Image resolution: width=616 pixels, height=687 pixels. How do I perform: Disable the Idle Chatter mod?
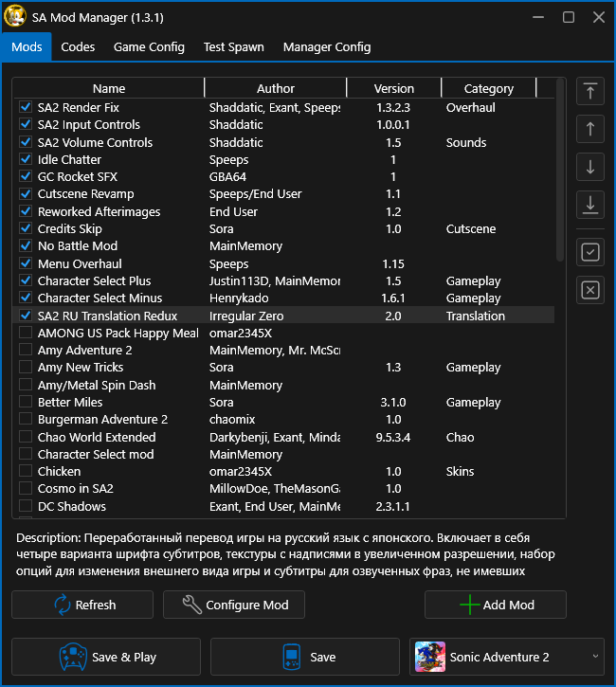[x=26, y=159]
